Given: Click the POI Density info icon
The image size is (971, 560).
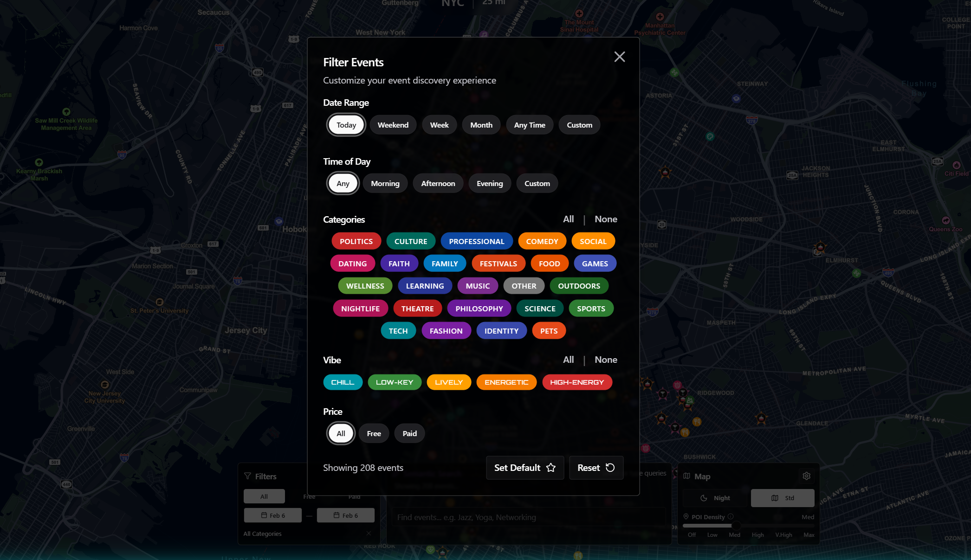Looking at the screenshot, I should (x=731, y=516).
